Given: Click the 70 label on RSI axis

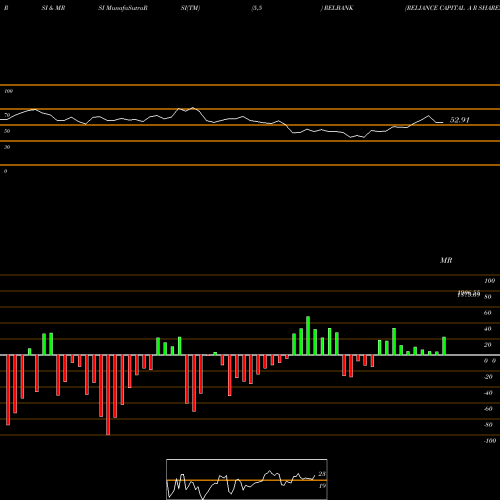Looking at the screenshot, I should [7, 115].
